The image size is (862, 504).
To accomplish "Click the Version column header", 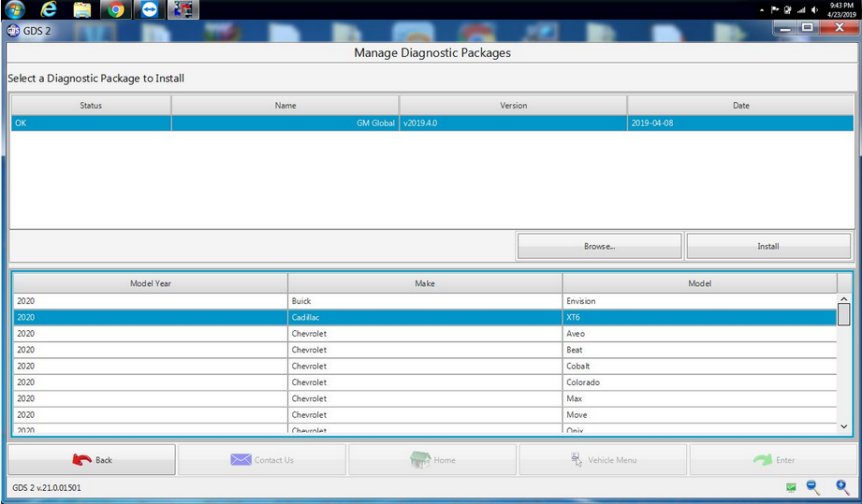I will [x=513, y=106].
